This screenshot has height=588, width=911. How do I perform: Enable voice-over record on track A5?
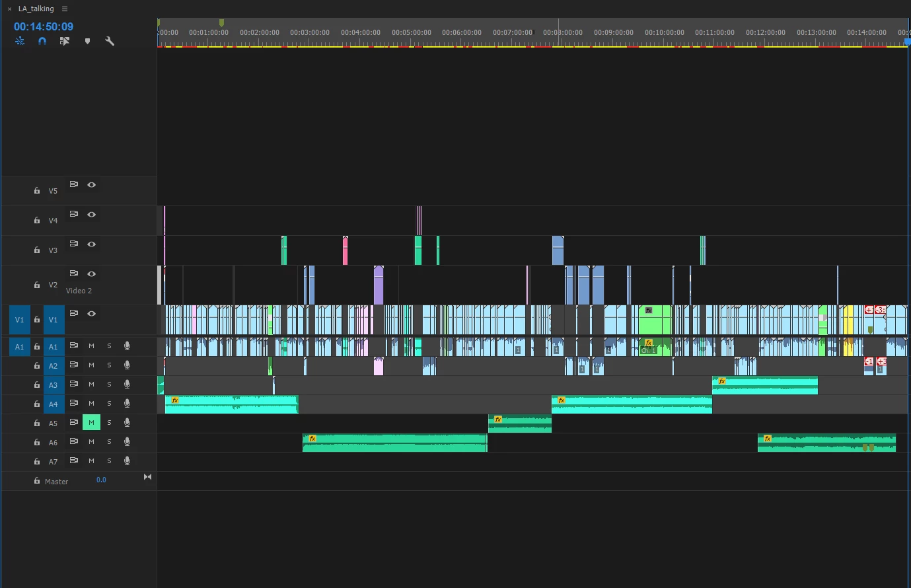click(x=127, y=422)
